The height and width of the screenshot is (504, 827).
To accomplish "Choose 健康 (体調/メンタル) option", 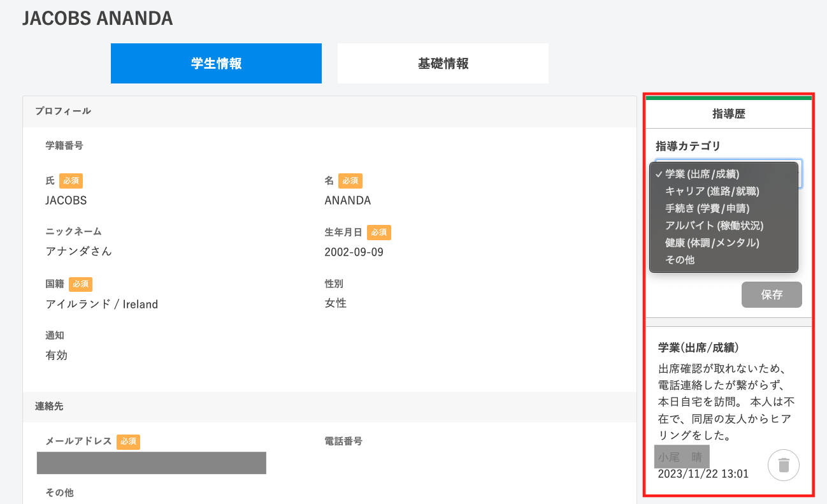I will [723, 243].
